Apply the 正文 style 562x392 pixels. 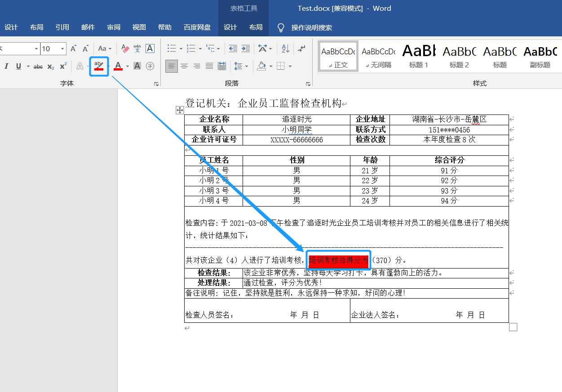(x=338, y=56)
